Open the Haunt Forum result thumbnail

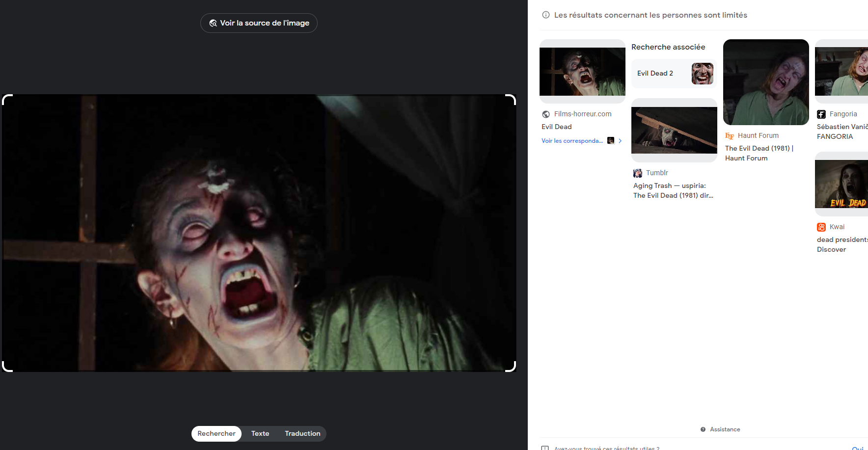coord(766,82)
